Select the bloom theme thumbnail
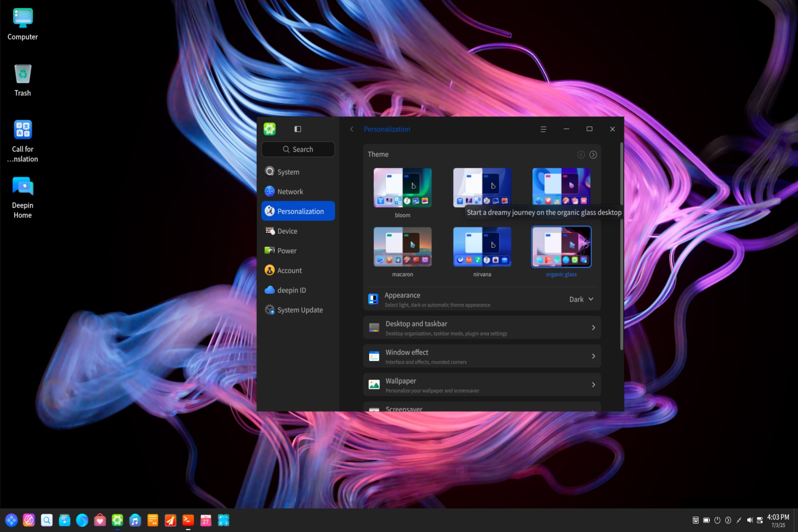The height and width of the screenshot is (532, 798). pyautogui.click(x=402, y=187)
